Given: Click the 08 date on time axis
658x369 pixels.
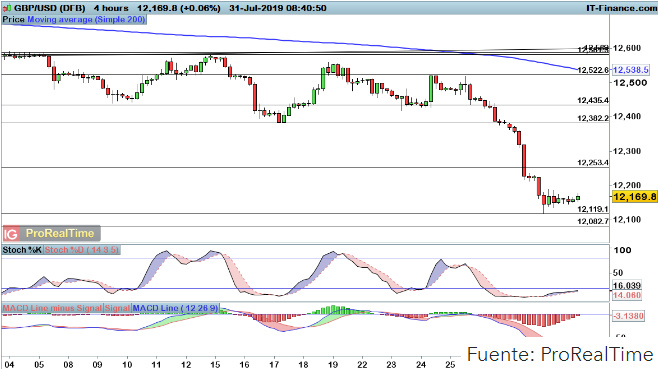Looking at the screenshot, I should point(68,364).
